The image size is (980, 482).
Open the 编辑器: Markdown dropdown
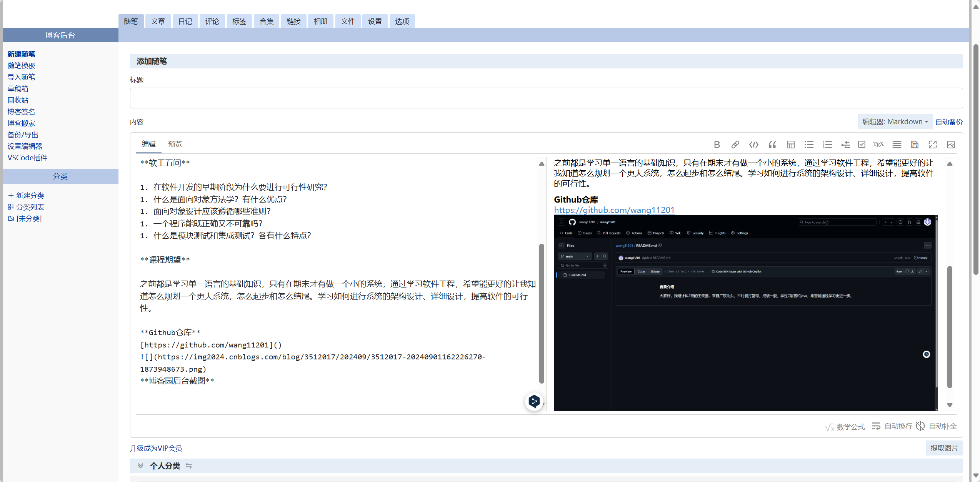(x=895, y=121)
